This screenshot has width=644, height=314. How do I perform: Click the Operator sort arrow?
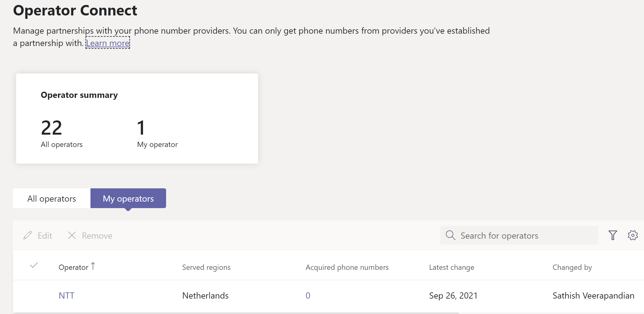(x=93, y=266)
